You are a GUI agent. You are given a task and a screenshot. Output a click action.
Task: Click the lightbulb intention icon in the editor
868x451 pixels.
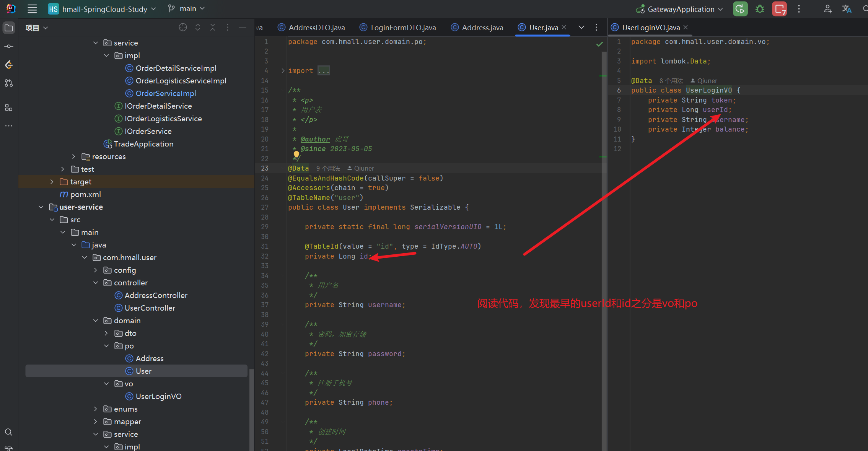click(x=296, y=155)
